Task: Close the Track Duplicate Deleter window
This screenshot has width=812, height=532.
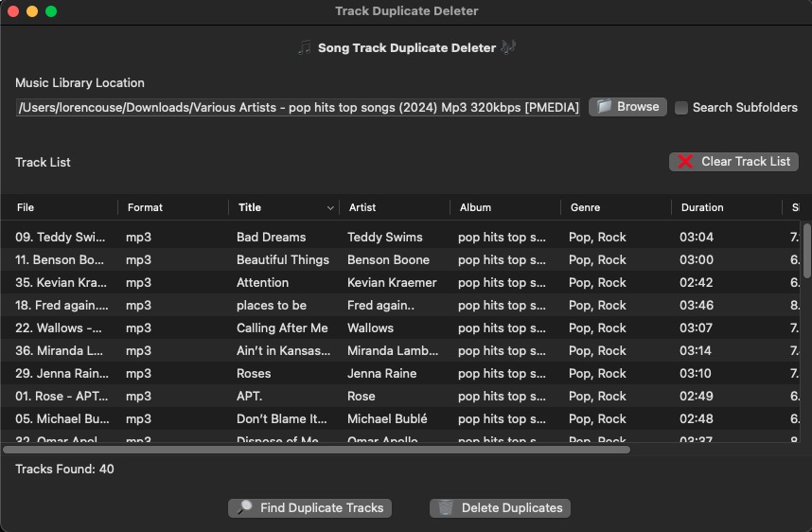Action: click(x=13, y=11)
